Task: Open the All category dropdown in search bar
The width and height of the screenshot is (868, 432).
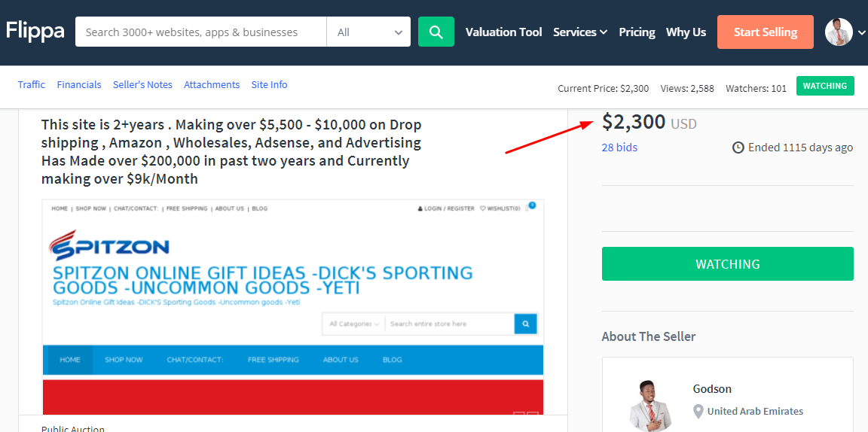Action: click(368, 32)
